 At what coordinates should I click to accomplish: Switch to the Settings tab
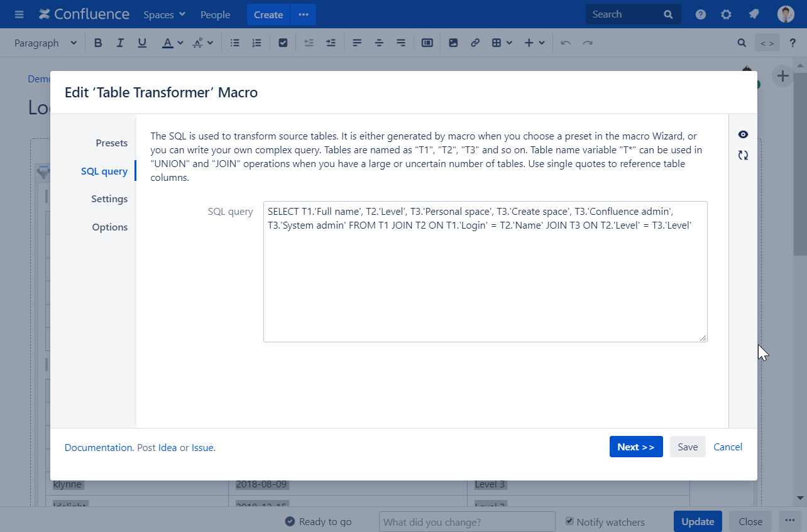tap(109, 199)
